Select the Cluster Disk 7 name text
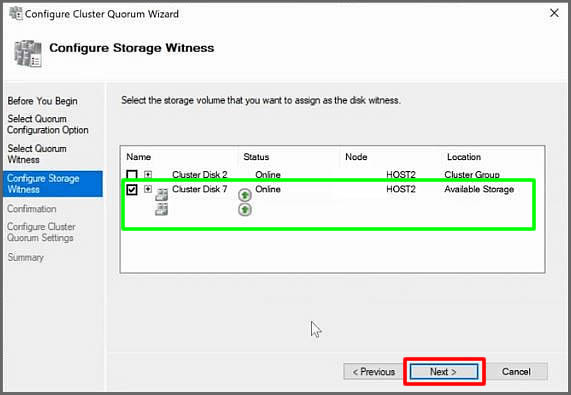The image size is (571, 395). click(200, 189)
